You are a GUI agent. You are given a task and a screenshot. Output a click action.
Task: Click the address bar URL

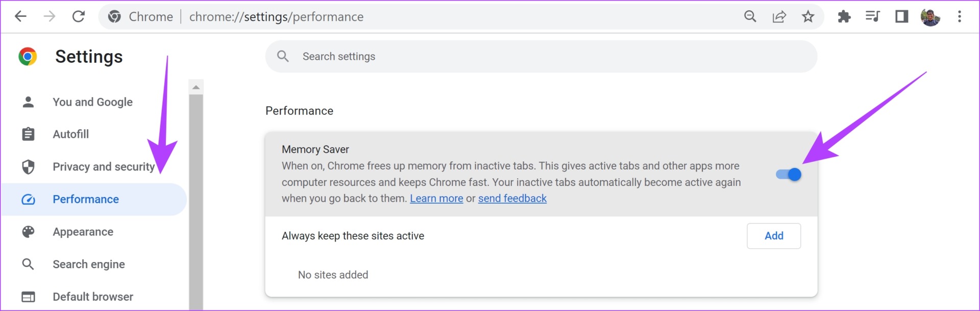tap(276, 17)
